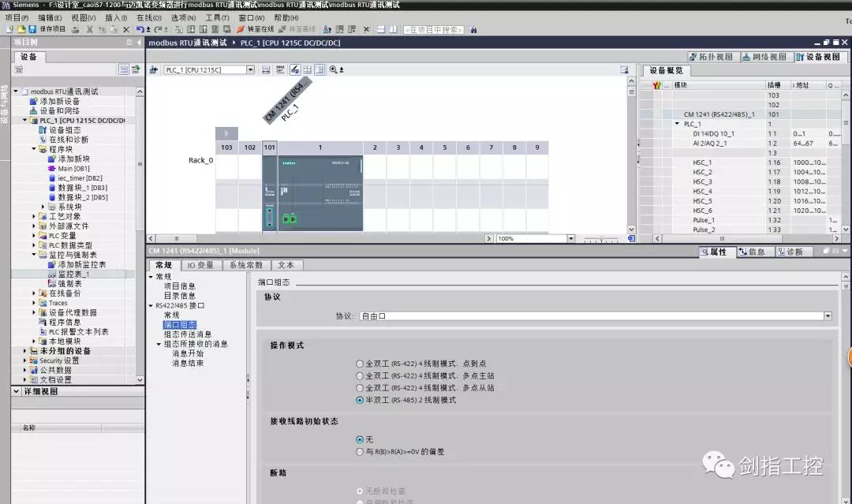Select 全双工 (RS-422) 4线制模式 点到点 option
This screenshot has height=504, width=852.
tap(360, 364)
